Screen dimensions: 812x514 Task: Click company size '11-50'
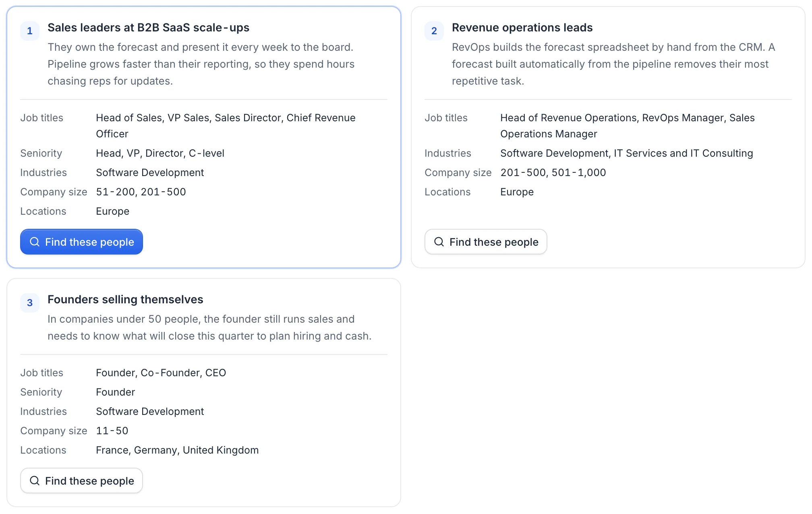click(112, 431)
